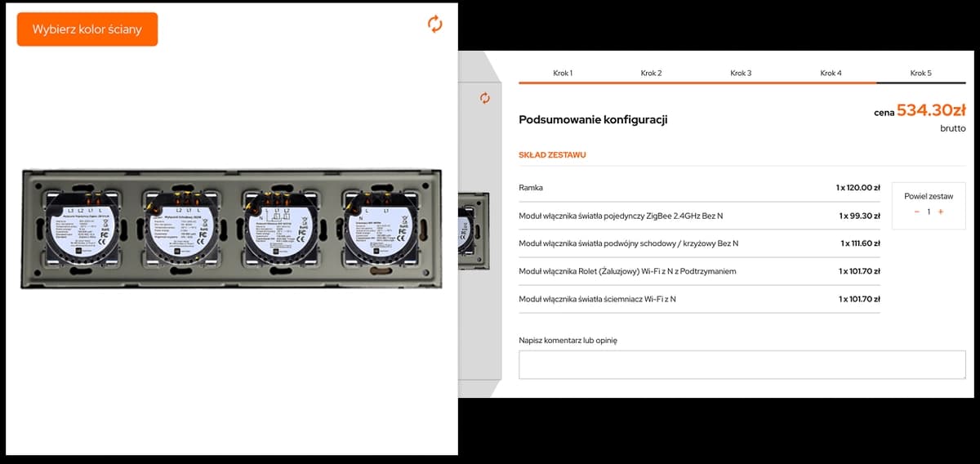Select the Krok 4 tab
This screenshot has height=464, width=980.
tap(831, 74)
